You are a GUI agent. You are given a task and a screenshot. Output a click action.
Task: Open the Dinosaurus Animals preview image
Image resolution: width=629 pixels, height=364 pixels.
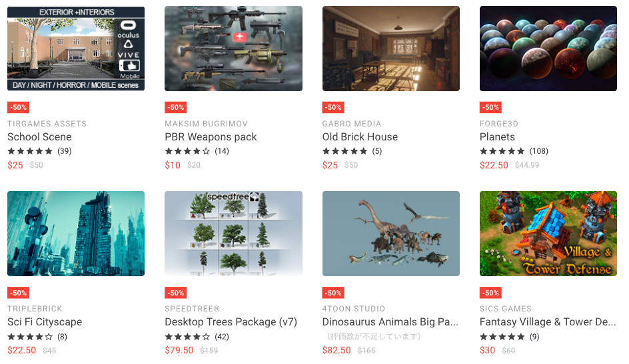391,234
